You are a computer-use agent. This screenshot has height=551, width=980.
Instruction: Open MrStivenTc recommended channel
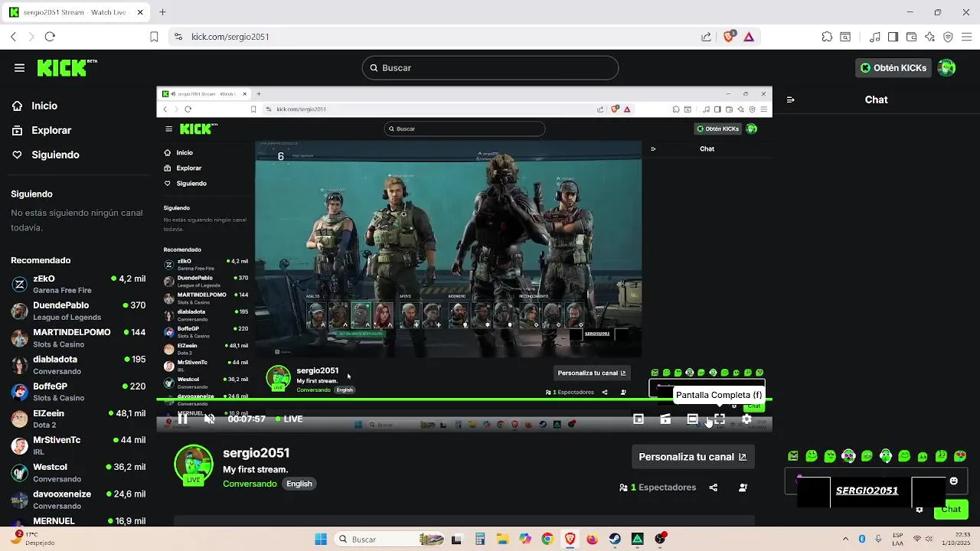(78, 445)
